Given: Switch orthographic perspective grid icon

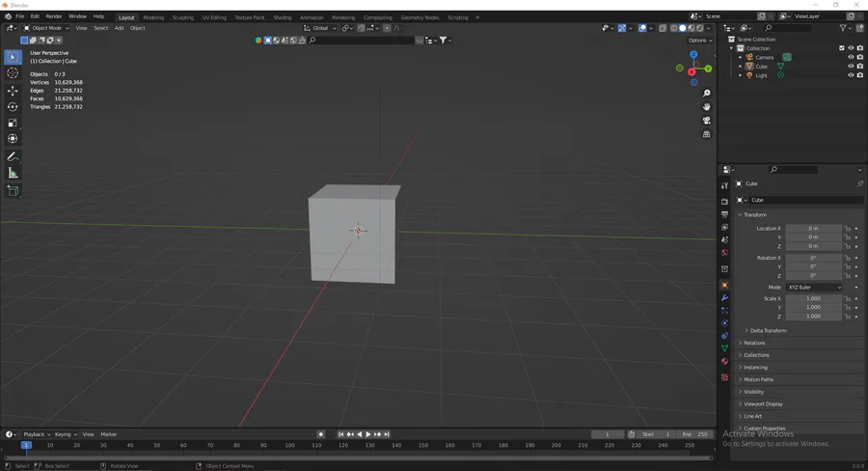Looking at the screenshot, I should [x=706, y=135].
